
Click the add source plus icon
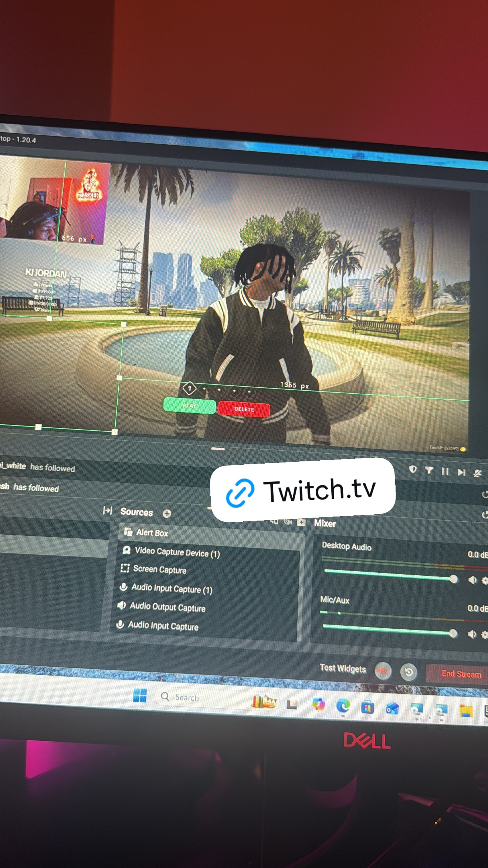[167, 514]
